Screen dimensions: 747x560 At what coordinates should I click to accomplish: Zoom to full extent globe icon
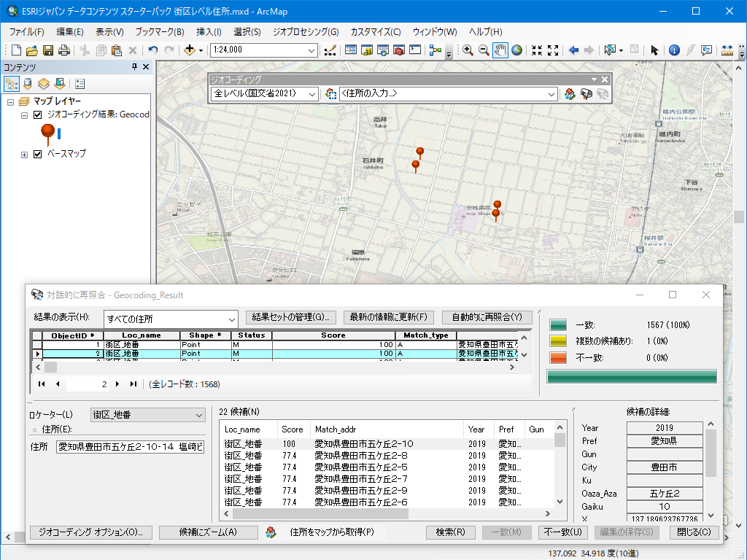[517, 50]
